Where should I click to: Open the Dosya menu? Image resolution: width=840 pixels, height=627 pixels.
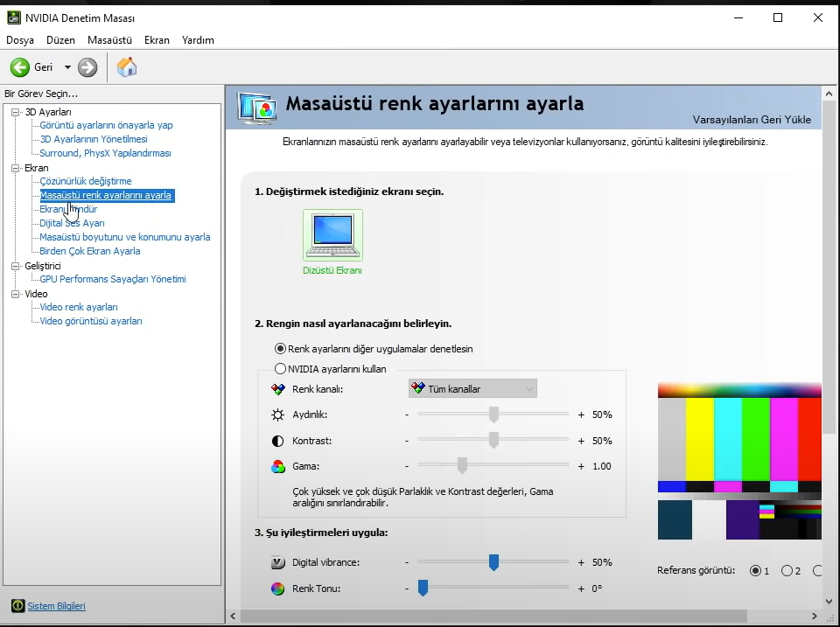click(20, 40)
